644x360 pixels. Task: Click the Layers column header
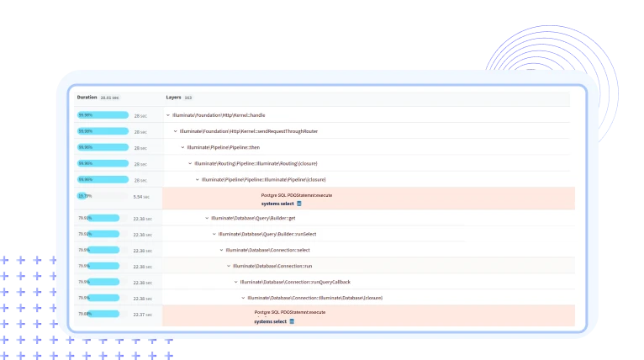point(173,98)
